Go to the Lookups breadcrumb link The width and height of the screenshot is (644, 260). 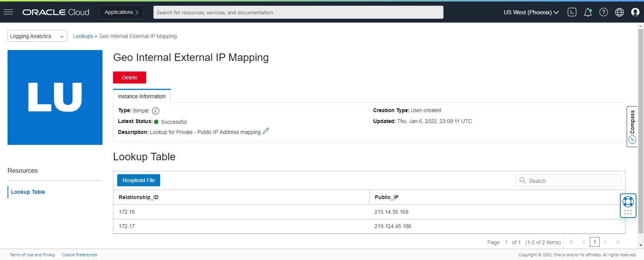[x=83, y=36]
